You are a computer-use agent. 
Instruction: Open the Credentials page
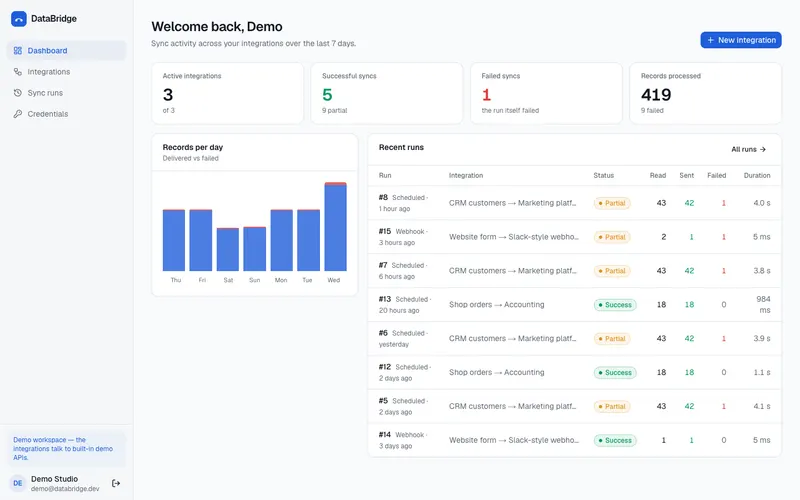tap(66, 114)
